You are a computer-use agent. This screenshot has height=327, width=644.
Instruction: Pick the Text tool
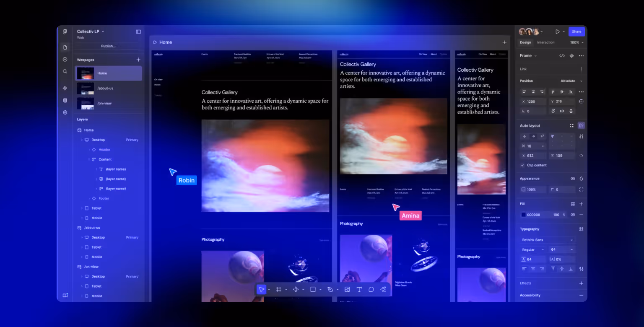pos(359,289)
